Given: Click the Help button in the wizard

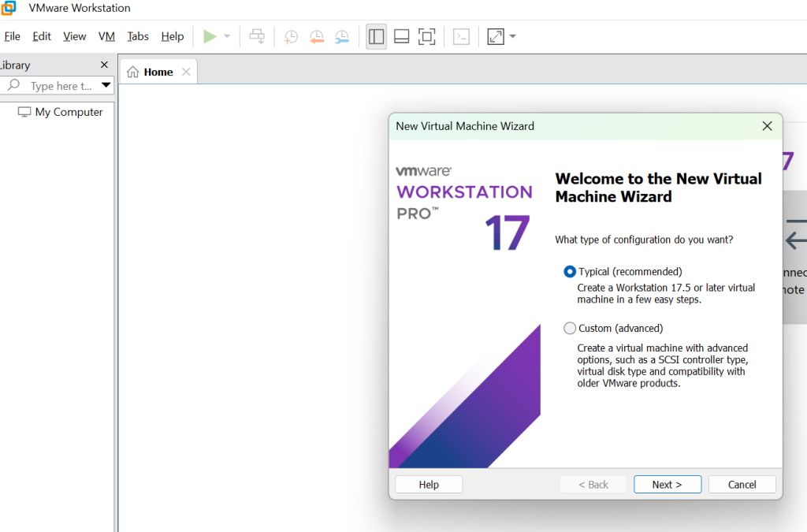Looking at the screenshot, I should [x=429, y=485].
